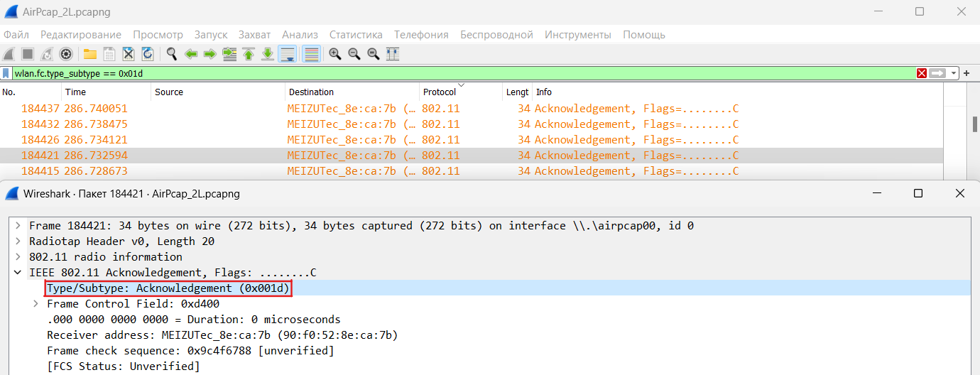Start capturing packets with the shark fin icon
The width and height of the screenshot is (980, 375).
pos(9,54)
